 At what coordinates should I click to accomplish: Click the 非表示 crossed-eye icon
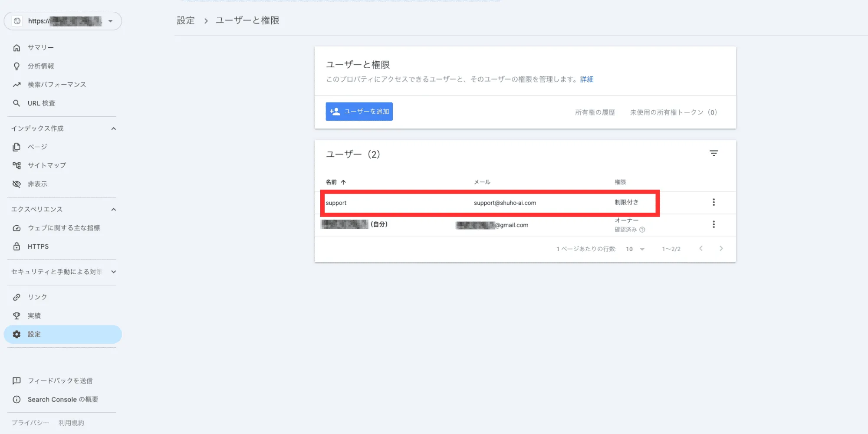point(16,184)
